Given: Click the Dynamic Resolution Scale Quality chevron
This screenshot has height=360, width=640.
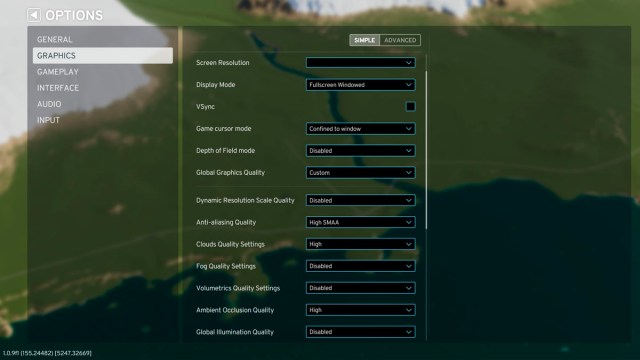Looking at the screenshot, I should [409, 200].
